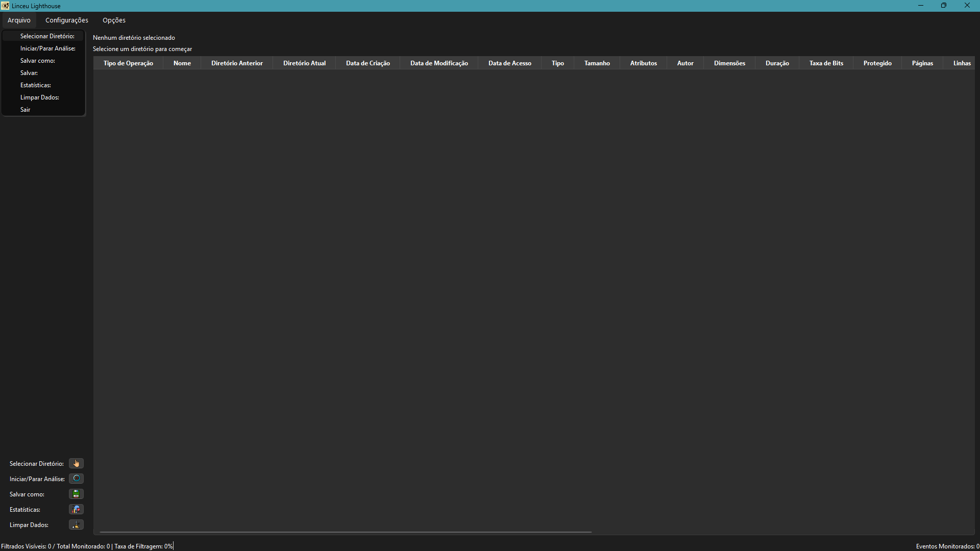This screenshot has height=551, width=980.
Task: Click the broom Limpar Dados icon
Action: coord(76,524)
